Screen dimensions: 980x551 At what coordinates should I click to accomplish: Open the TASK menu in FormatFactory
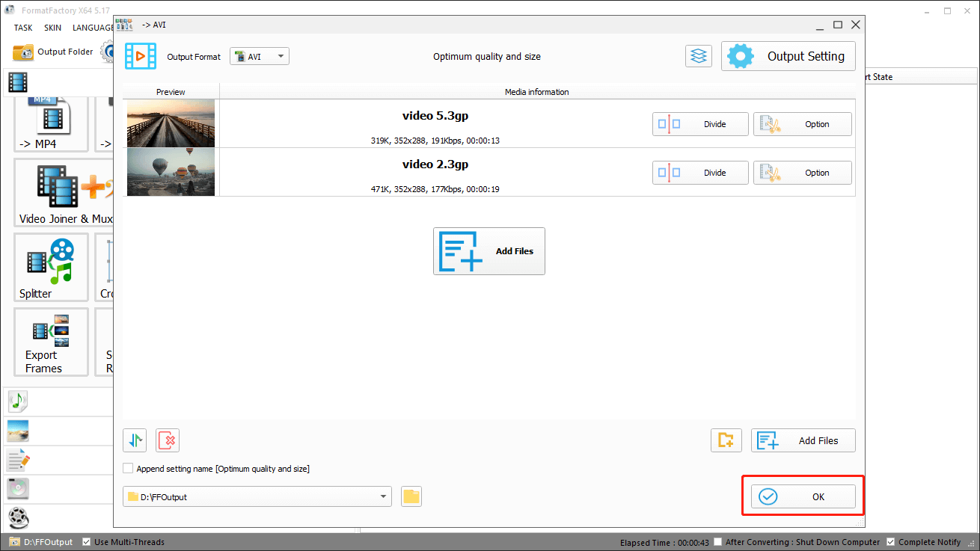click(23, 28)
